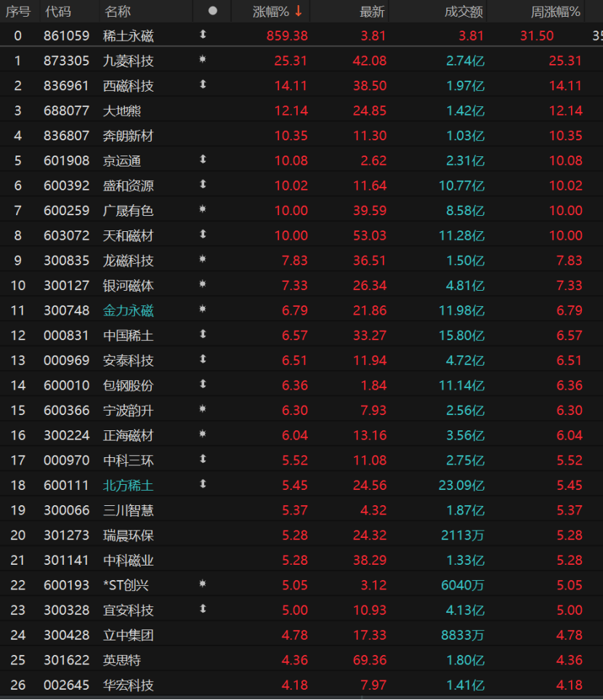Screen dimensions: 603x700
Task: Select stock name *ST创兴
Action: coord(126,586)
